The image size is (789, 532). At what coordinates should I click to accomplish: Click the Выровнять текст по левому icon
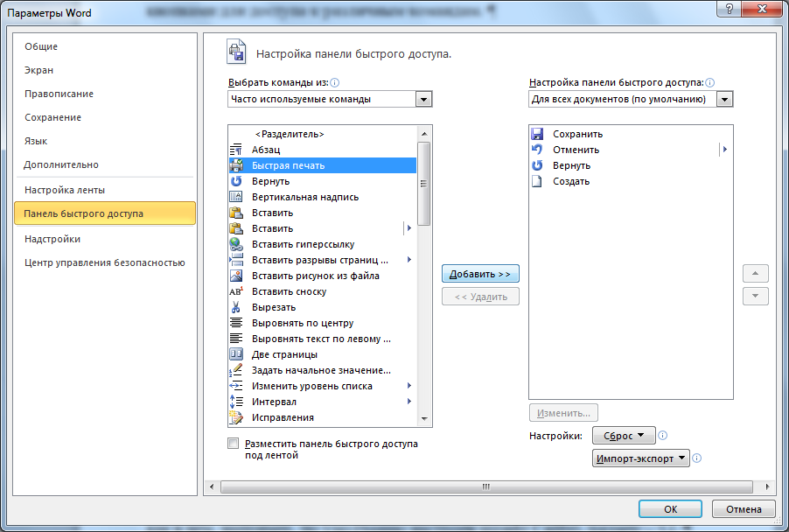click(x=236, y=339)
